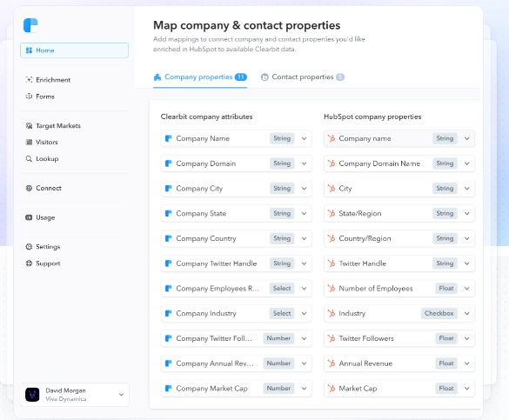Expand the Country/Region chevron
This screenshot has height=420, width=509.
click(466, 238)
